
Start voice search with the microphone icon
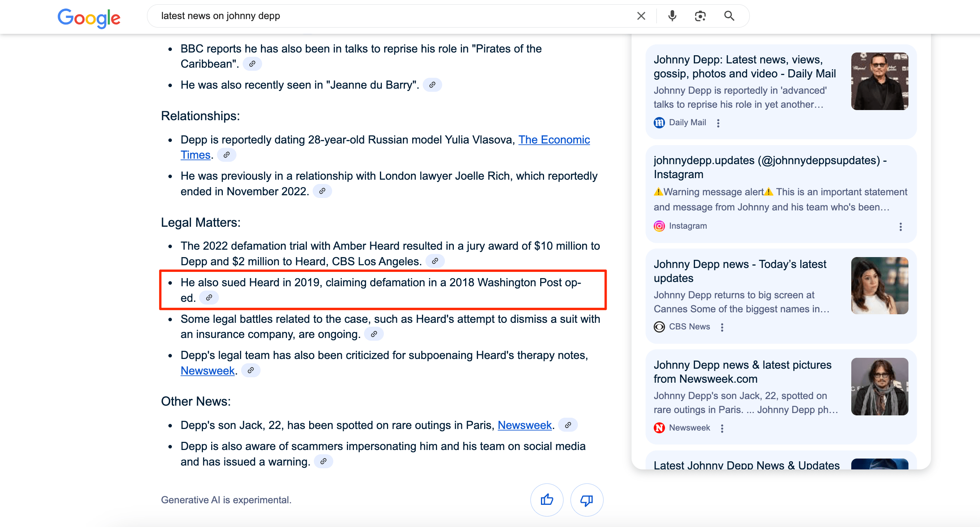(672, 16)
